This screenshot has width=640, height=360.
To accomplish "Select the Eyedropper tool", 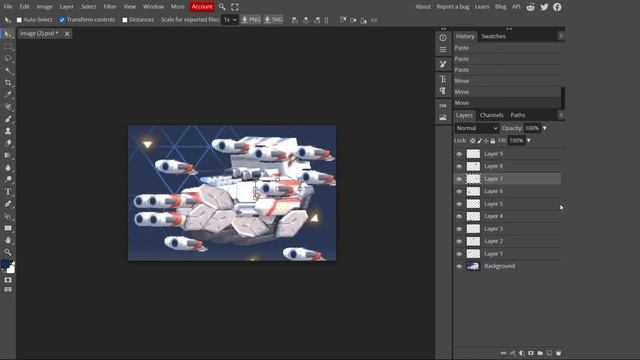I will pos(8,94).
